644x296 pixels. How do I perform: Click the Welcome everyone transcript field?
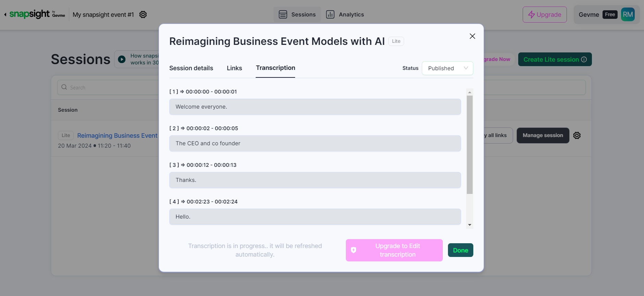[x=315, y=107]
